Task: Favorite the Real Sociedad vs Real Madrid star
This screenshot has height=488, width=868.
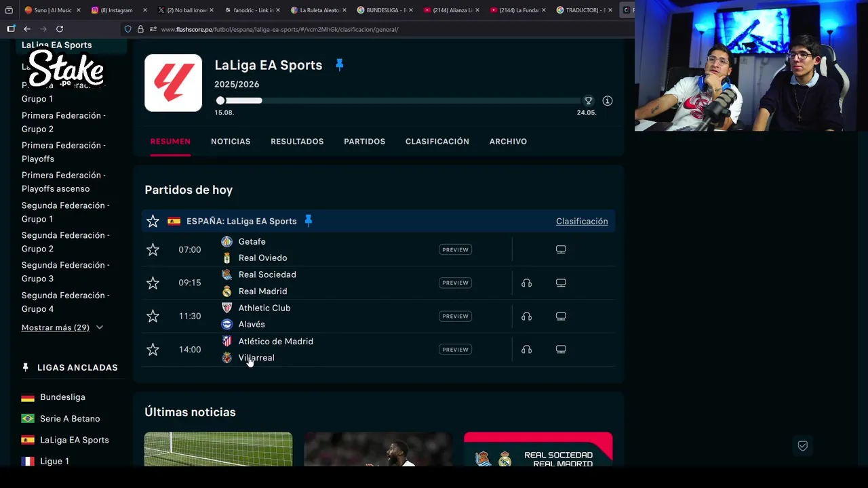Action: pyautogui.click(x=153, y=283)
